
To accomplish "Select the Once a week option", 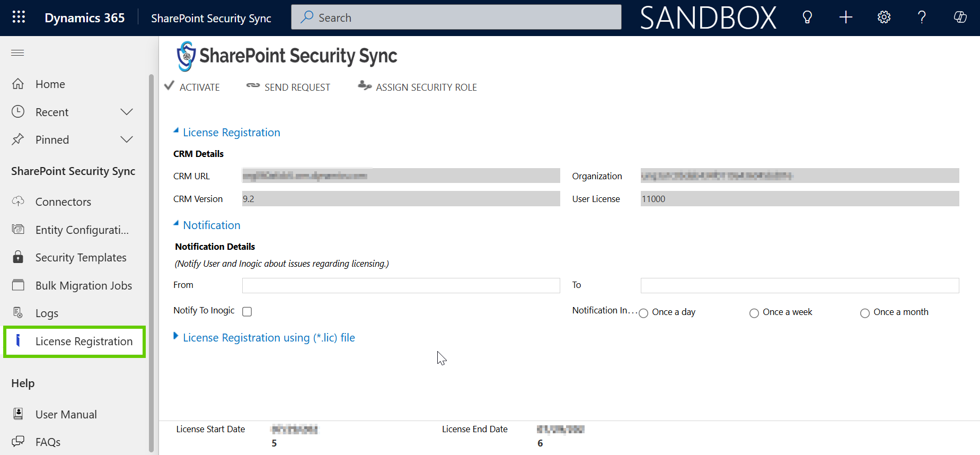I will 754,313.
